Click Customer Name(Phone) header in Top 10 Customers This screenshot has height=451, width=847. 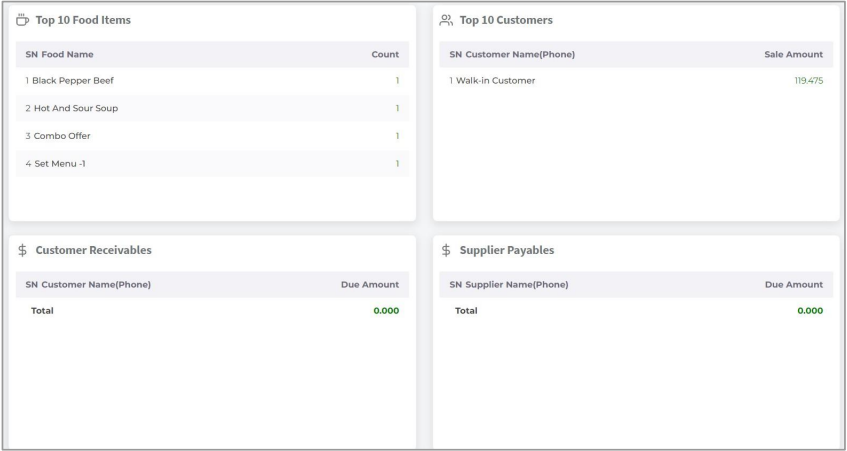tap(520, 55)
